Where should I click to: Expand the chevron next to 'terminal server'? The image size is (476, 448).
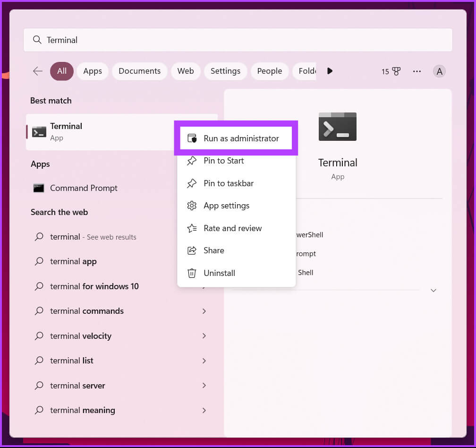pyautogui.click(x=204, y=386)
